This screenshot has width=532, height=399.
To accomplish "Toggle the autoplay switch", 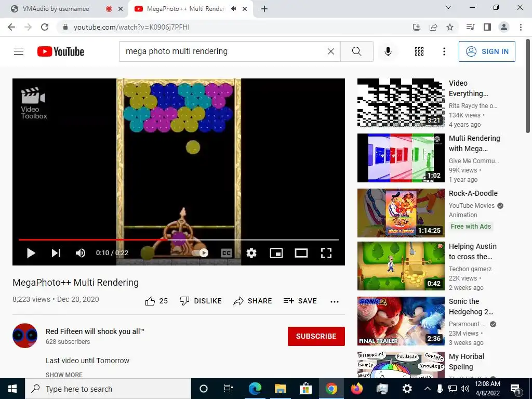I will (200, 253).
